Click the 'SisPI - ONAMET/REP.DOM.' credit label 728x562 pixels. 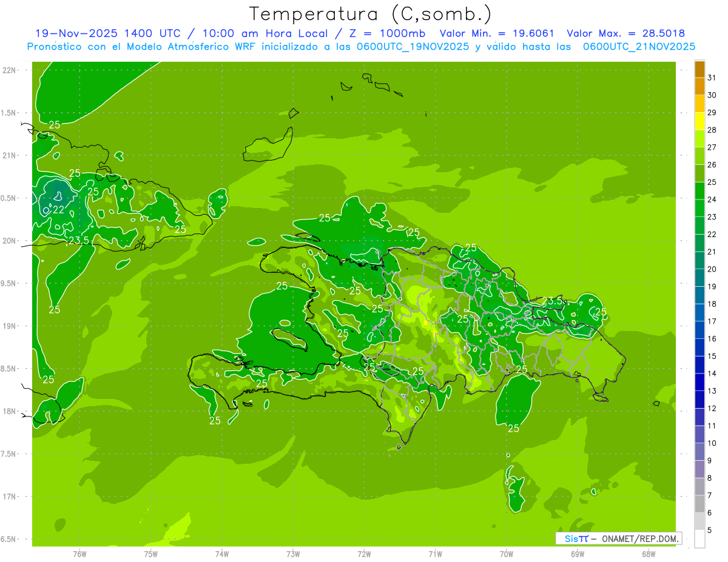click(618, 538)
